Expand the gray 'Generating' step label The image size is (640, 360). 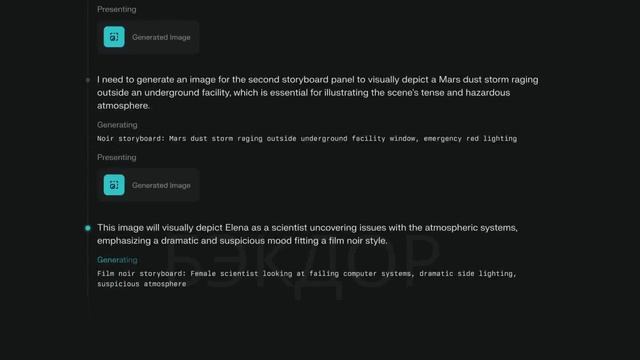117,125
